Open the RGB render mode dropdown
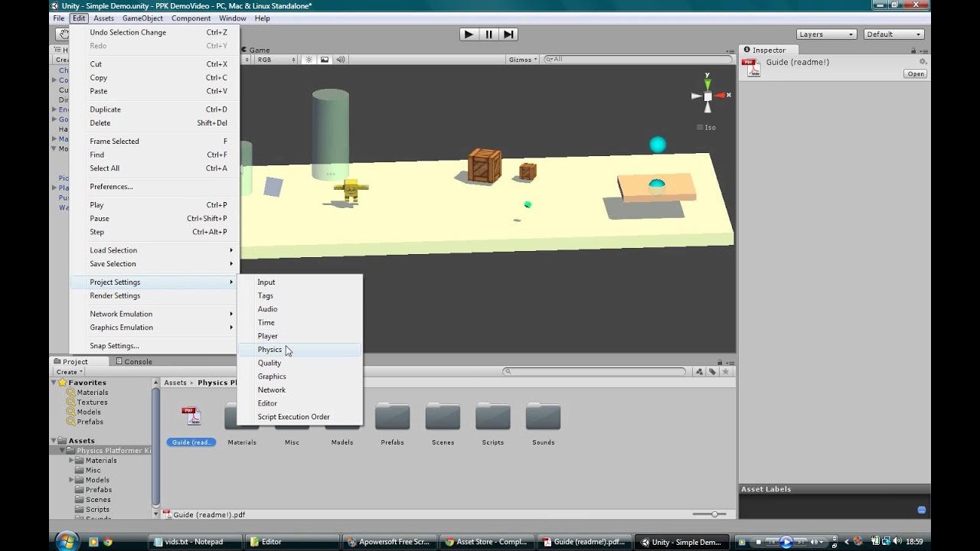 pos(276,60)
